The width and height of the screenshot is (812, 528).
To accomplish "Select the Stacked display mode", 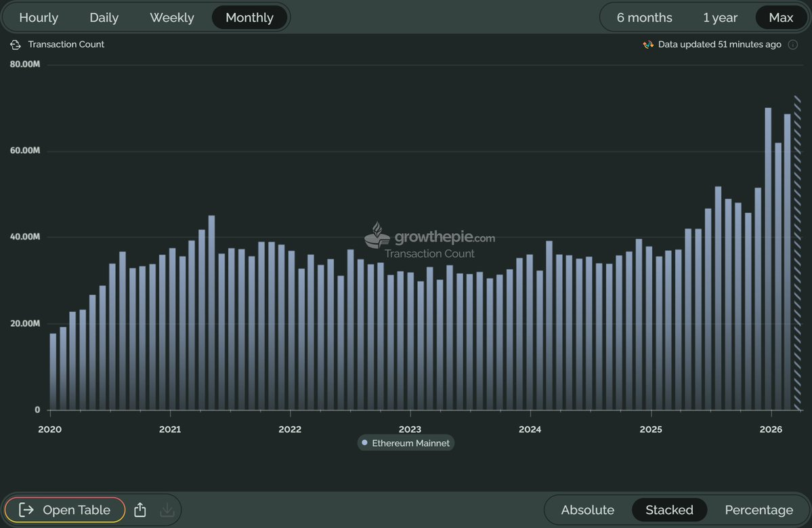I will point(669,510).
